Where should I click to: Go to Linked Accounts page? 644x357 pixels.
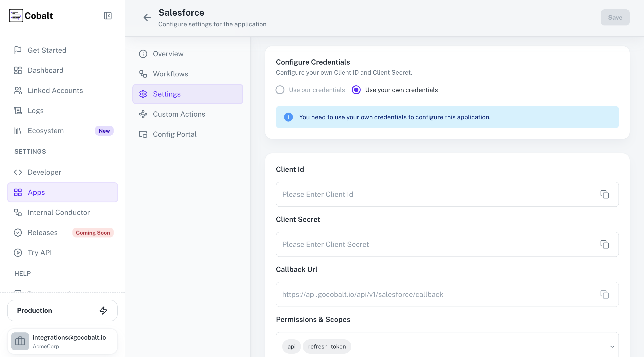pos(55,90)
